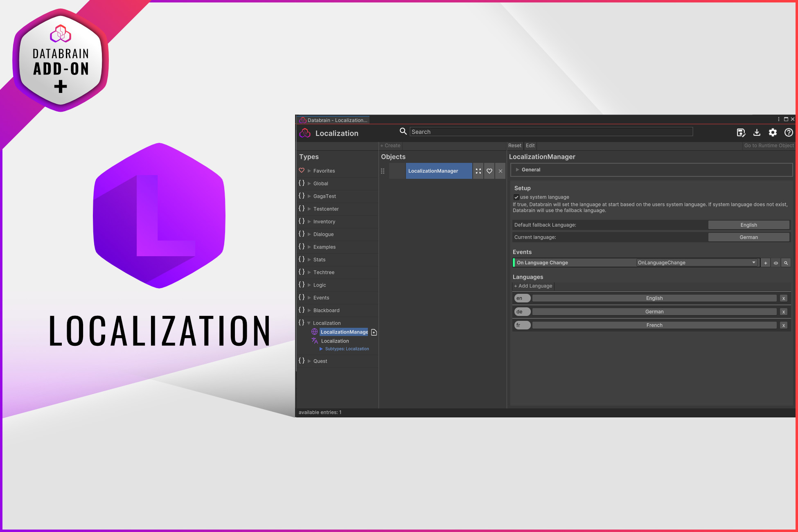Click the plus icon beside OnLanguageChange event
The image size is (798, 532).
pyautogui.click(x=765, y=262)
